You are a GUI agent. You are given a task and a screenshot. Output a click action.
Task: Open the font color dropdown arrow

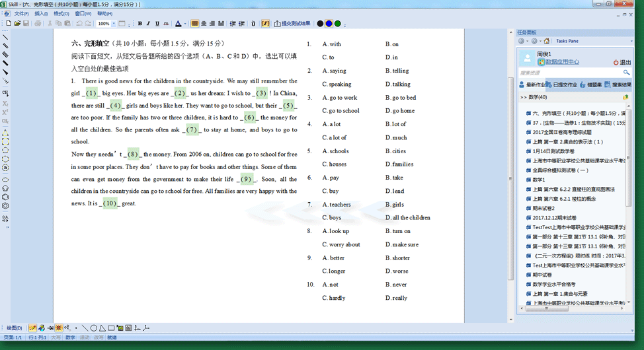[x=186, y=24]
